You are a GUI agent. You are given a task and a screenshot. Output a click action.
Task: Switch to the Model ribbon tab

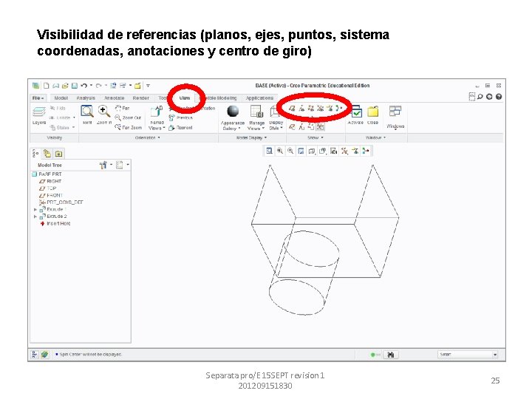(x=61, y=98)
